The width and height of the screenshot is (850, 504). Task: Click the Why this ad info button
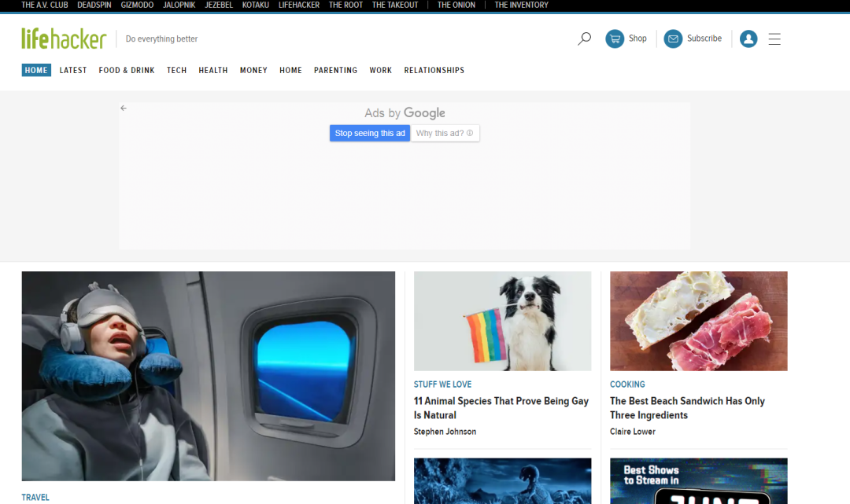pyautogui.click(x=445, y=134)
